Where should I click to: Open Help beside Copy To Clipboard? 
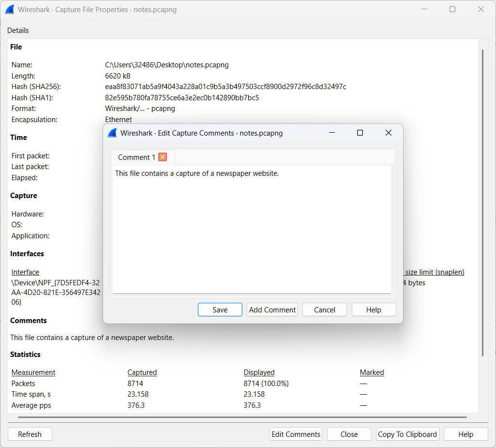point(466,434)
